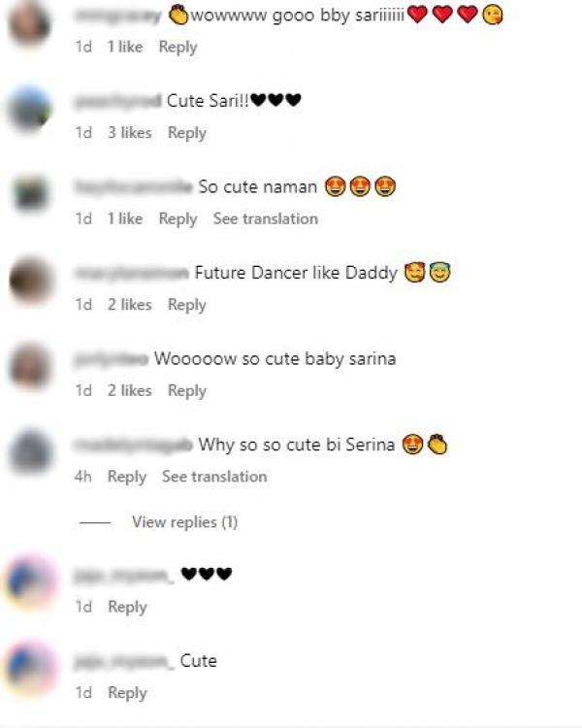Image resolution: width=582 pixels, height=728 pixels.
Task: Reply to the "Future Dancer like Daddy" comment
Action: tap(186, 305)
